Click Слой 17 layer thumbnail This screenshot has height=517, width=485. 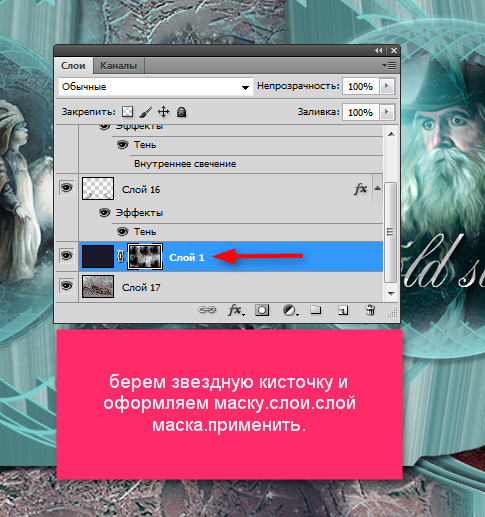click(98, 286)
